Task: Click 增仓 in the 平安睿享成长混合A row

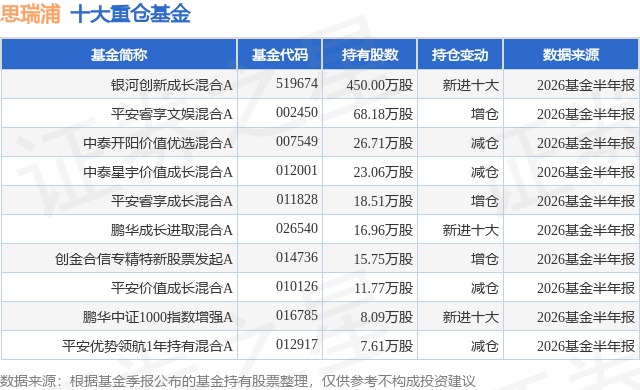Action: (484, 201)
